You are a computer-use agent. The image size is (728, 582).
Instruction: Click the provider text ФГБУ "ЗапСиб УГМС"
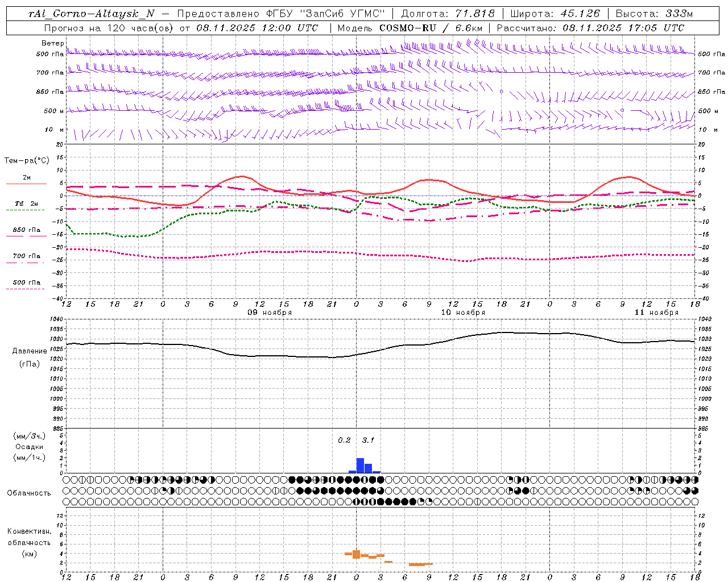[x=326, y=14]
